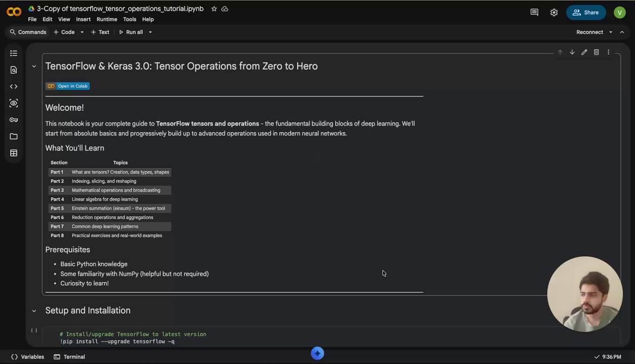
Task: Edit the cell with pencil icon
Action: point(584,52)
